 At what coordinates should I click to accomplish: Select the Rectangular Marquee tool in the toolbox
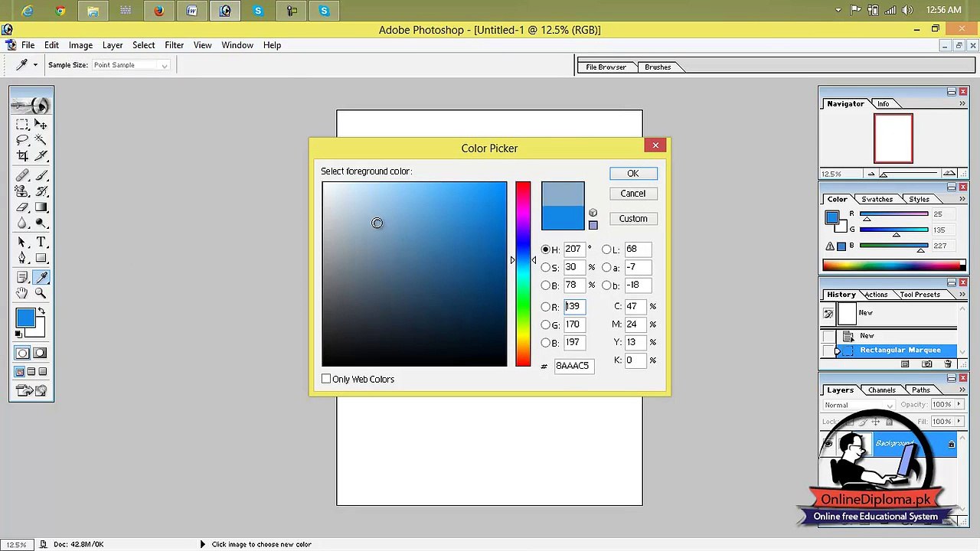click(x=22, y=124)
